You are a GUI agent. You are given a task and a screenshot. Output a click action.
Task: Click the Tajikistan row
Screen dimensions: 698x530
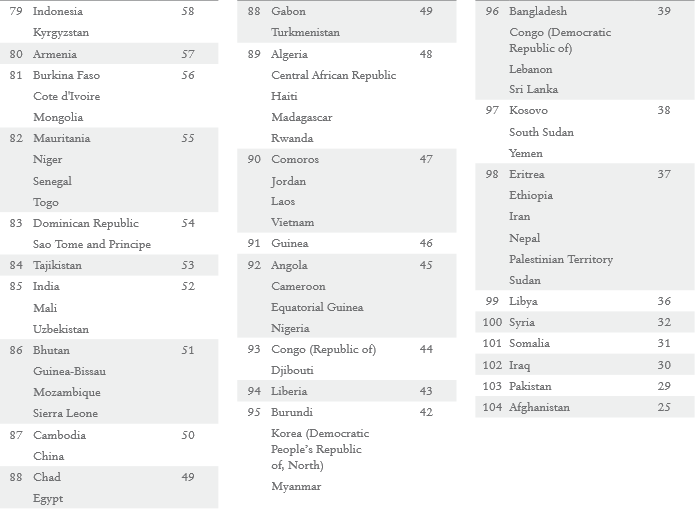[57, 266]
